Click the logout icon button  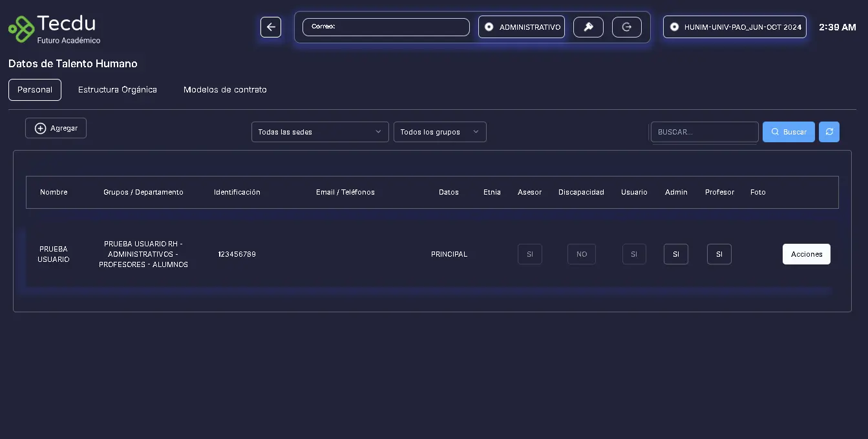pyautogui.click(x=626, y=27)
